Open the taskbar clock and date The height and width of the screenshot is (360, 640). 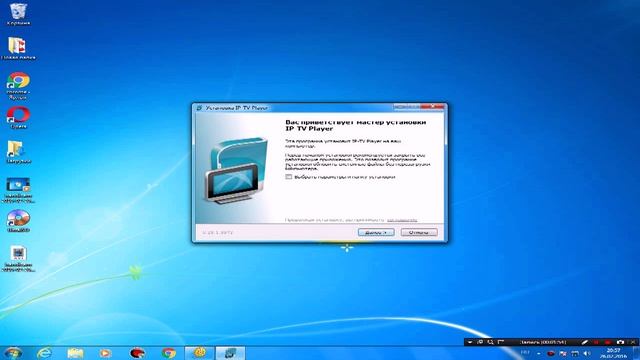tap(613, 353)
